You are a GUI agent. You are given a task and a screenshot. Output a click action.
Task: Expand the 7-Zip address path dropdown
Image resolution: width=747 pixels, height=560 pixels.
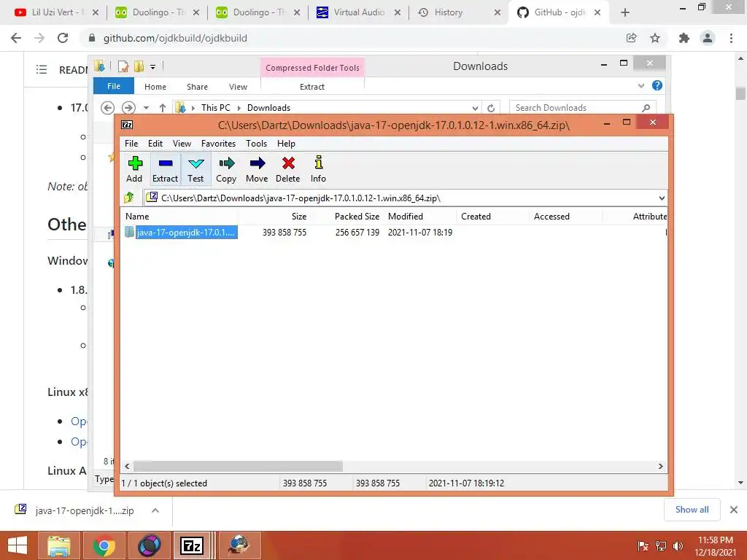[x=662, y=198]
